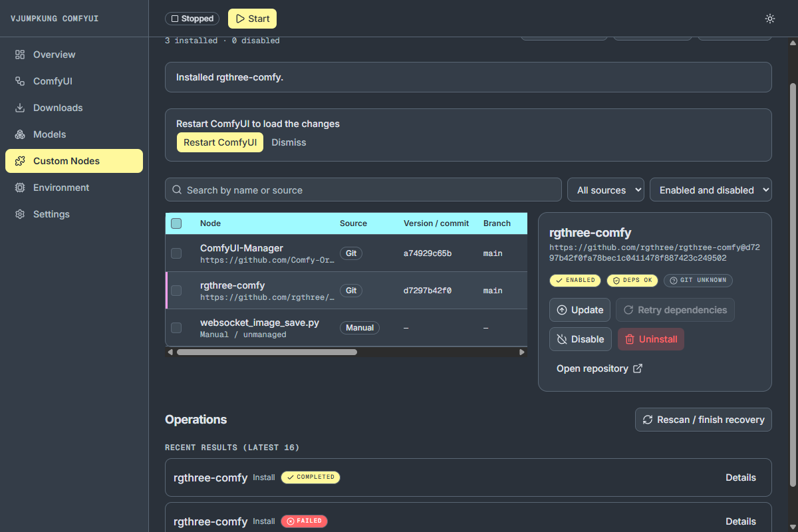The width and height of the screenshot is (798, 532).
Task: Open the Overview page
Action: pos(74,55)
